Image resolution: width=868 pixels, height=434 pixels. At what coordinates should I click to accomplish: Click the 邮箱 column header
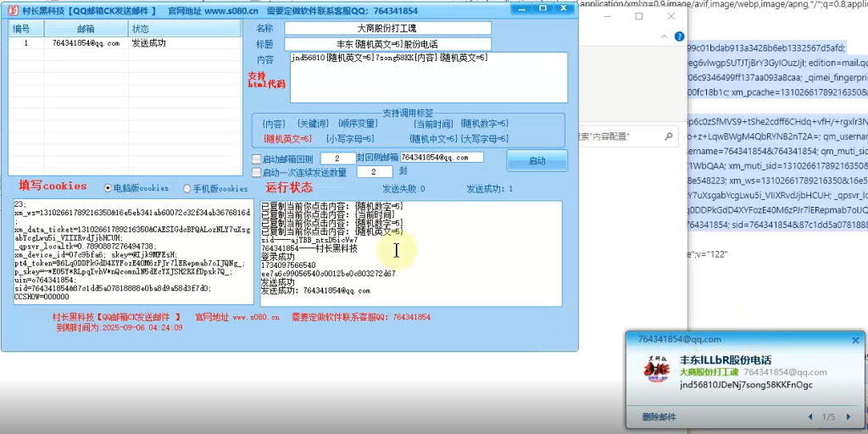click(86, 29)
